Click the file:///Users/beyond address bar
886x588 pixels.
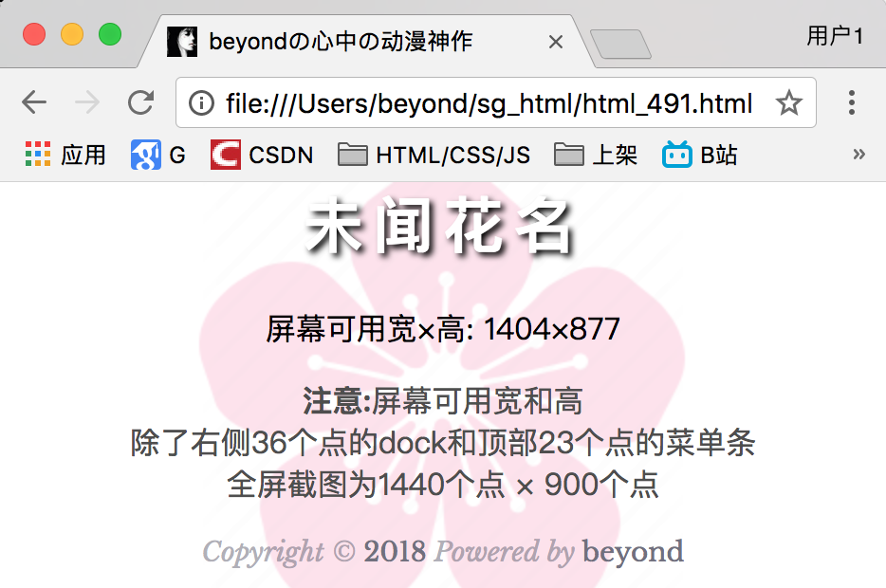pyautogui.click(x=489, y=103)
